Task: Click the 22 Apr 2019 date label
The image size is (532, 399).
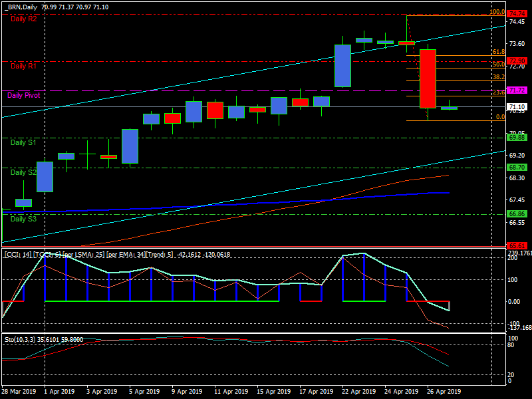Action: tap(359, 392)
